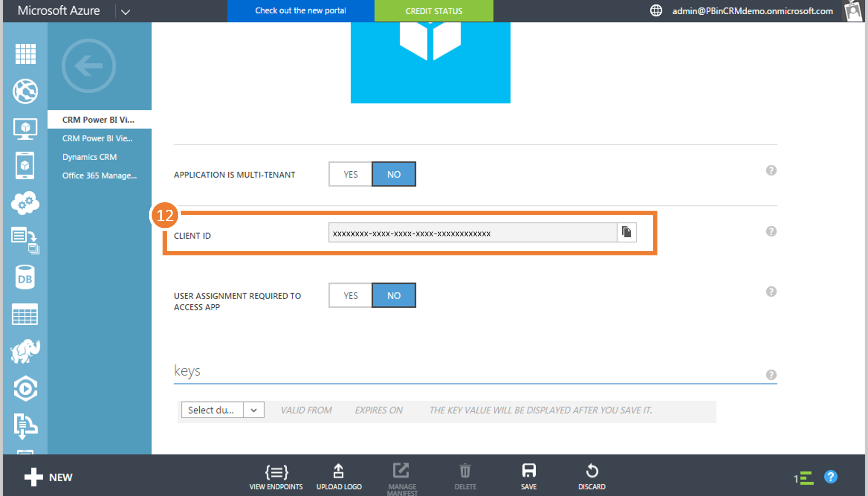Viewport: 868px width, 496px height.
Task: Open the Credit Status banner
Action: coord(434,11)
